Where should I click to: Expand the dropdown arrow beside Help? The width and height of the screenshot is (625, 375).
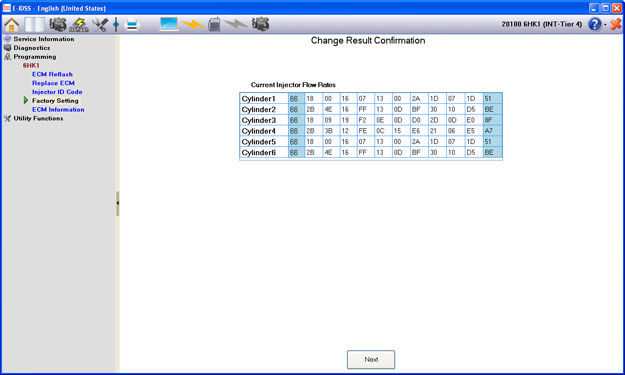[x=605, y=25]
